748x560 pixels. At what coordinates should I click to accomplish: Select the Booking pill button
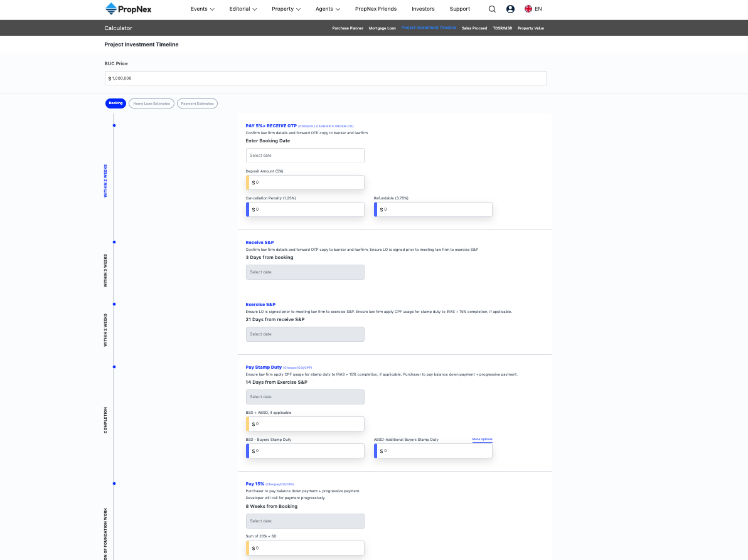[x=115, y=103]
